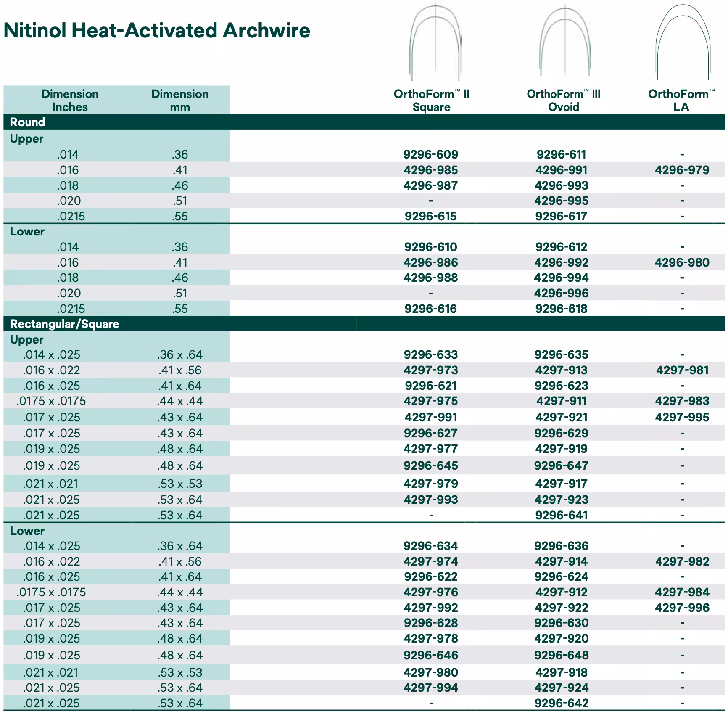
Task: Click the 'Dimension mm' column header
Action: pos(180,100)
